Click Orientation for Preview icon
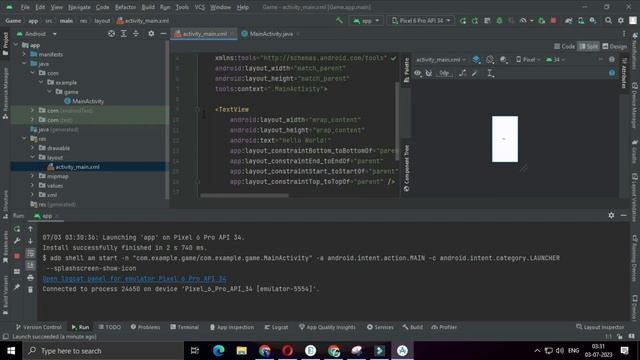 (x=490, y=60)
